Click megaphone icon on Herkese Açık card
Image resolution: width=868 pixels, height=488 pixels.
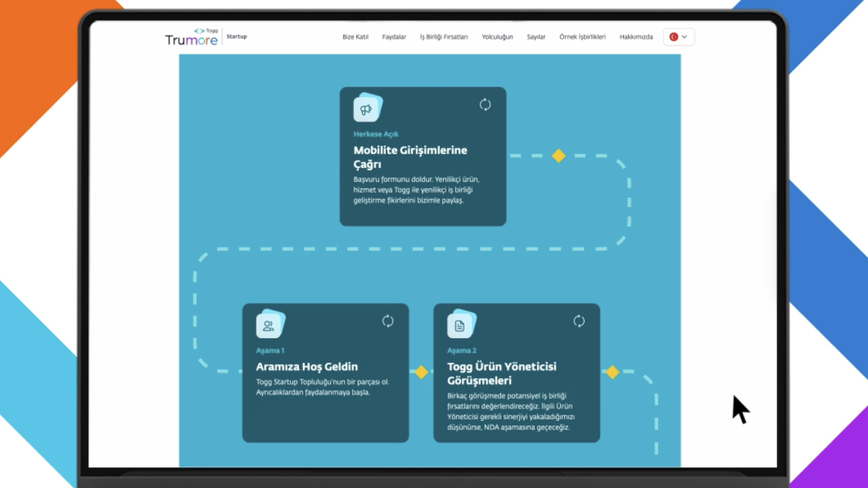coord(367,108)
